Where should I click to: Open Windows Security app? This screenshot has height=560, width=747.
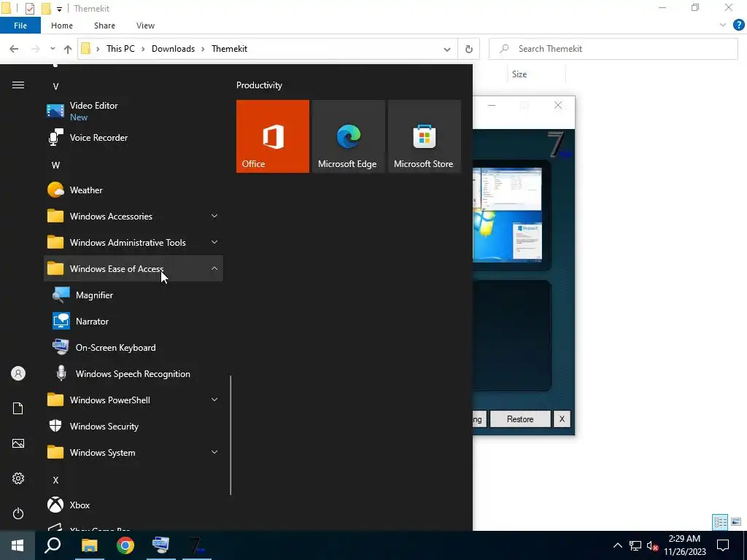[x=133, y=426]
